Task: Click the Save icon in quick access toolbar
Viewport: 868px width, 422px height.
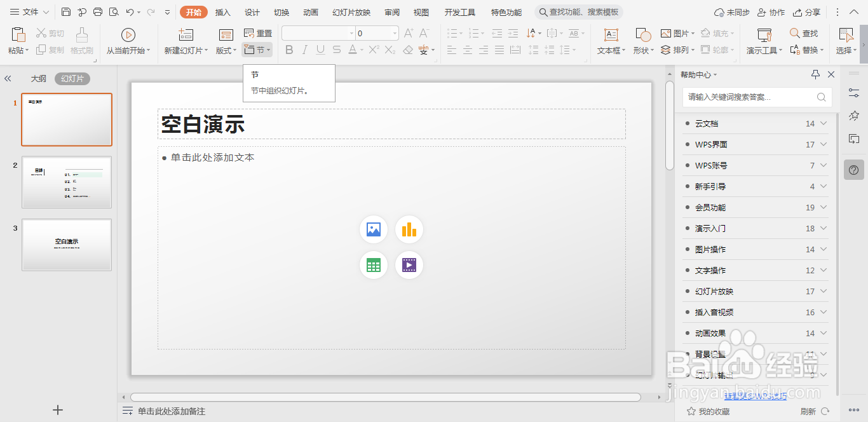Action: [x=66, y=12]
